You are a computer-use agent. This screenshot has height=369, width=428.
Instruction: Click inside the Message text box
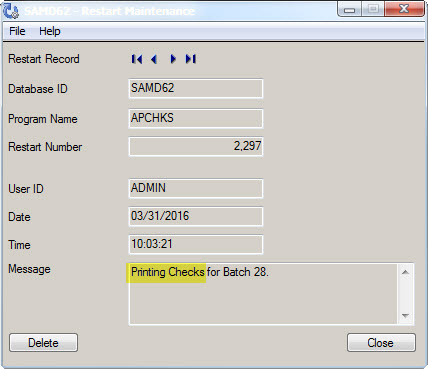pyautogui.click(x=263, y=294)
